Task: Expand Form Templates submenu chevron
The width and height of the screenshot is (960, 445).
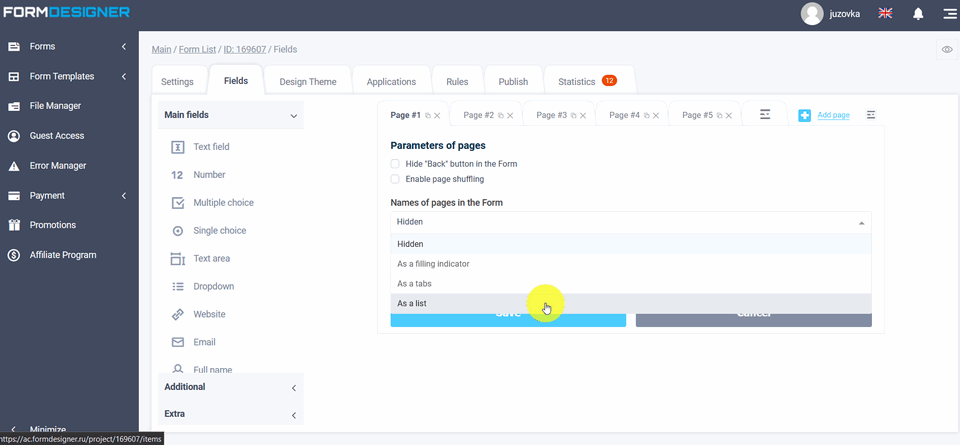Action: point(124,77)
